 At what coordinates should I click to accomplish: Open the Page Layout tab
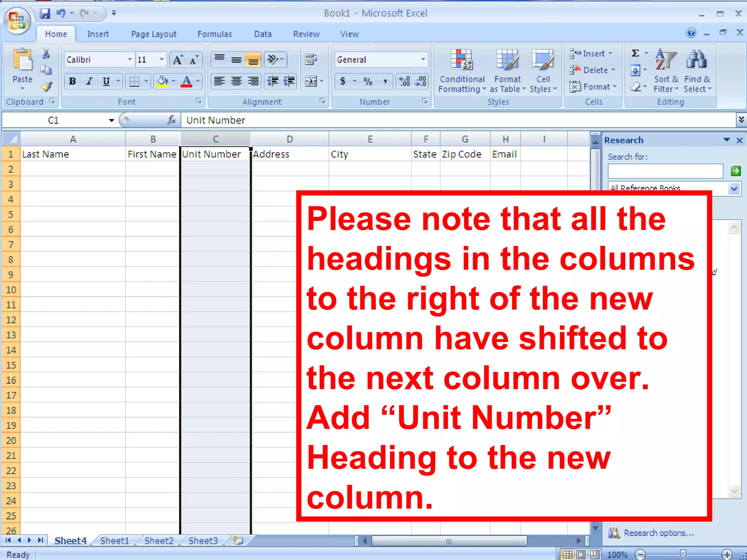click(154, 34)
